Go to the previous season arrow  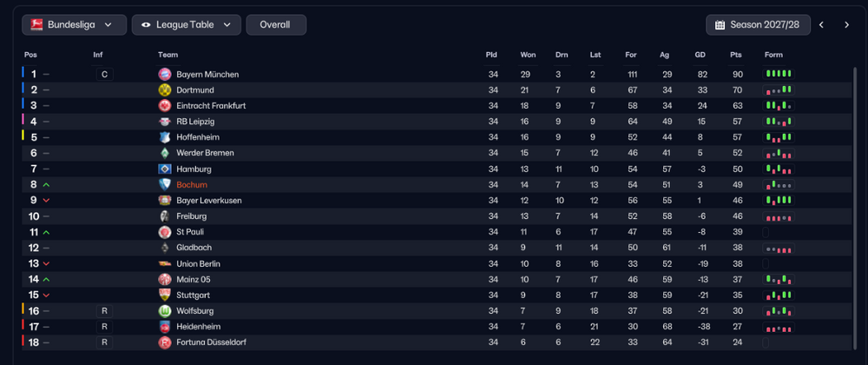(x=821, y=25)
